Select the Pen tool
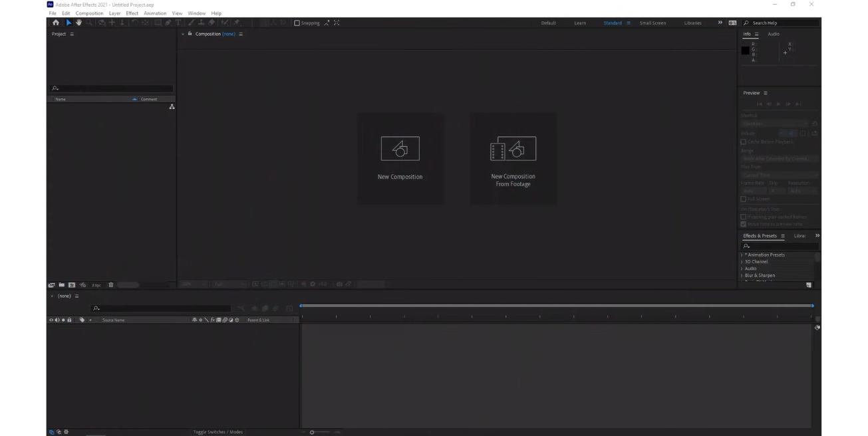Image resolution: width=868 pixels, height=436 pixels. pos(168,23)
